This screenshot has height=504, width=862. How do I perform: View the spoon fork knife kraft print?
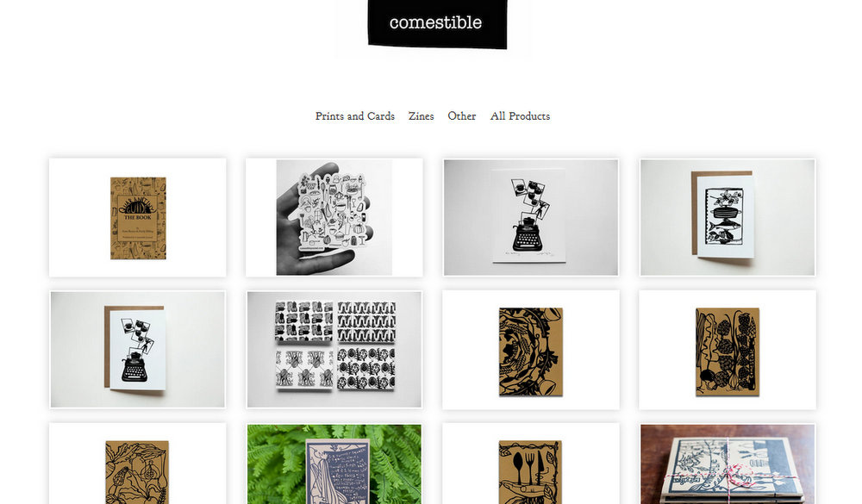(x=531, y=464)
